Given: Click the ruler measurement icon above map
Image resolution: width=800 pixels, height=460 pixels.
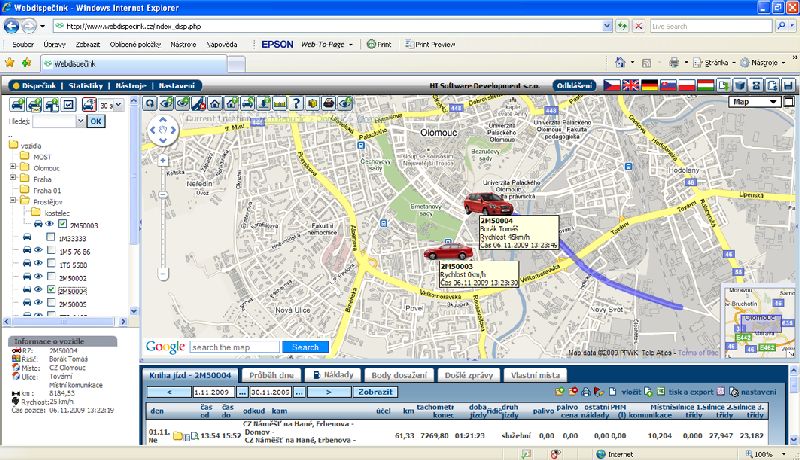Looking at the screenshot, I should pos(280,104).
